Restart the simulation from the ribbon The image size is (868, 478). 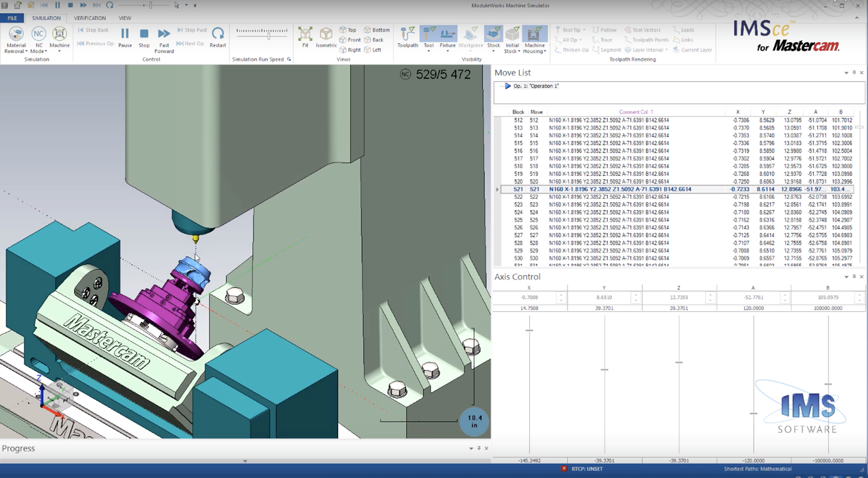(x=218, y=37)
